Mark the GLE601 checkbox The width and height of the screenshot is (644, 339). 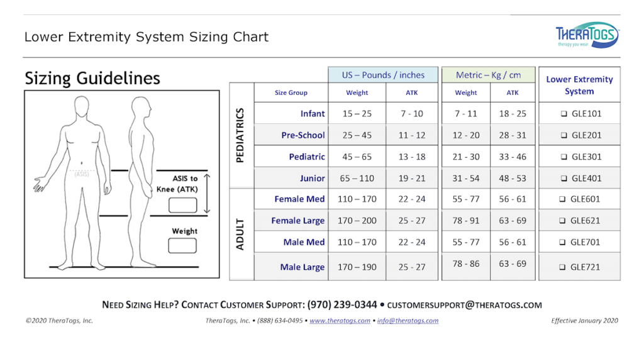click(x=563, y=199)
